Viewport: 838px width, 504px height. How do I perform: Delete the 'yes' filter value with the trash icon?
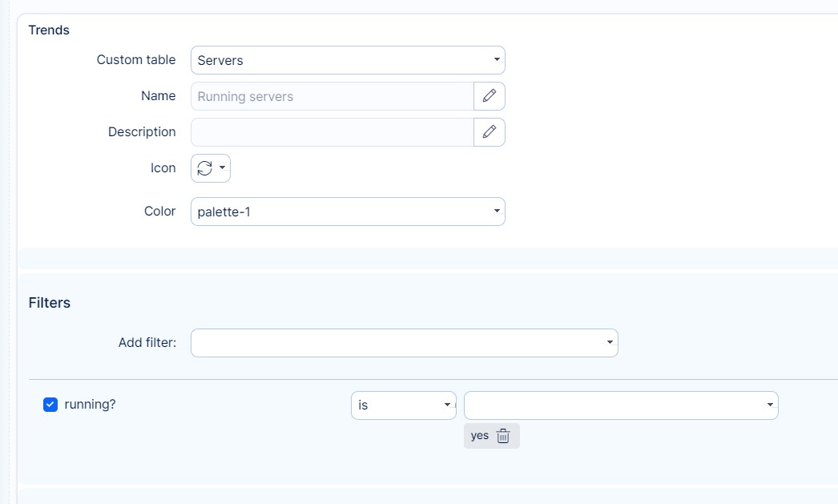click(x=503, y=436)
